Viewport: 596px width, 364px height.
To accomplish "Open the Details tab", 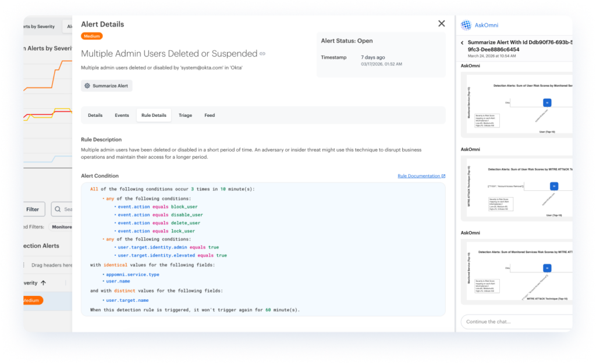I will pos(95,115).
